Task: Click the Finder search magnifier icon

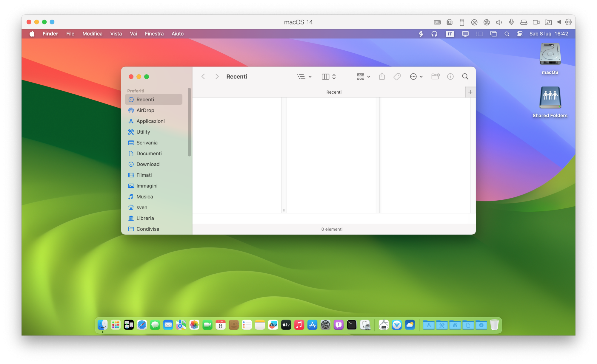Action: 465,77
